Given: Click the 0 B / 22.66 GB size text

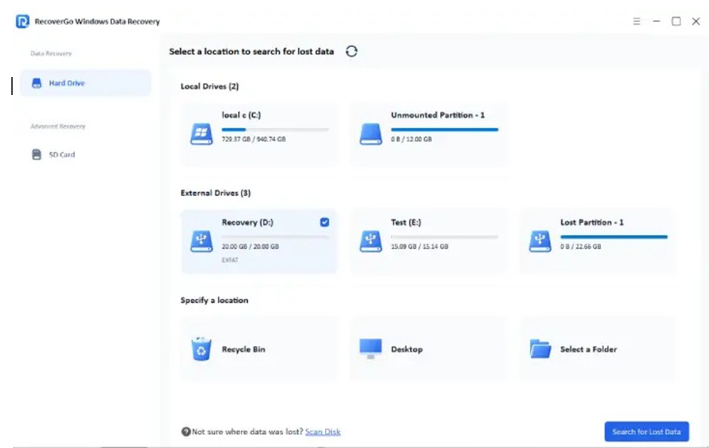Looking at the screenshot, I should 581,247.
